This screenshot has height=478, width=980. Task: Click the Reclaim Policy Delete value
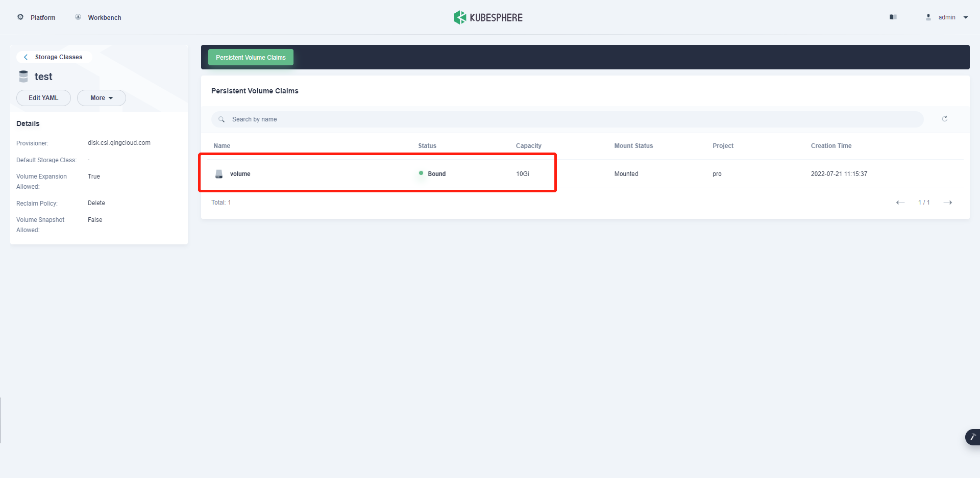[96, 203]
